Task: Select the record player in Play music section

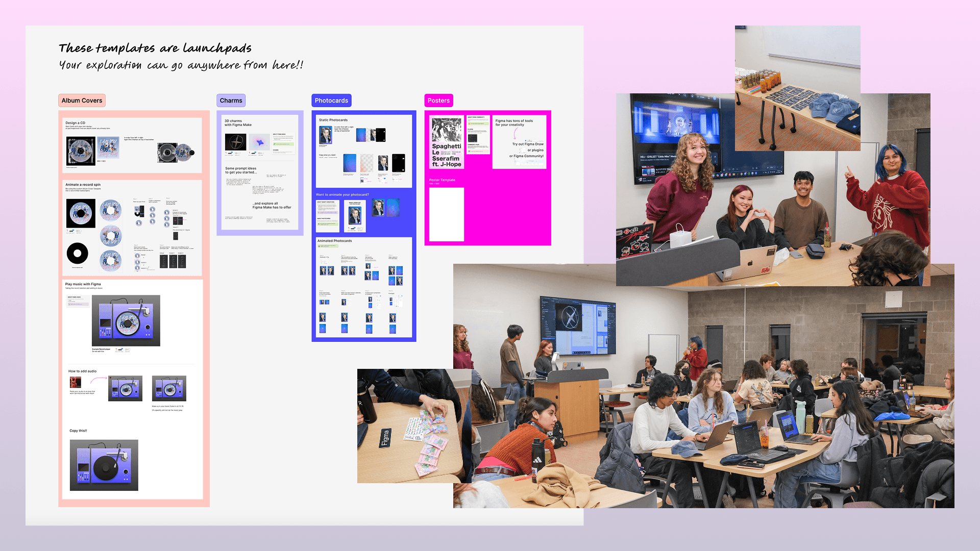Action: point(126,321)
